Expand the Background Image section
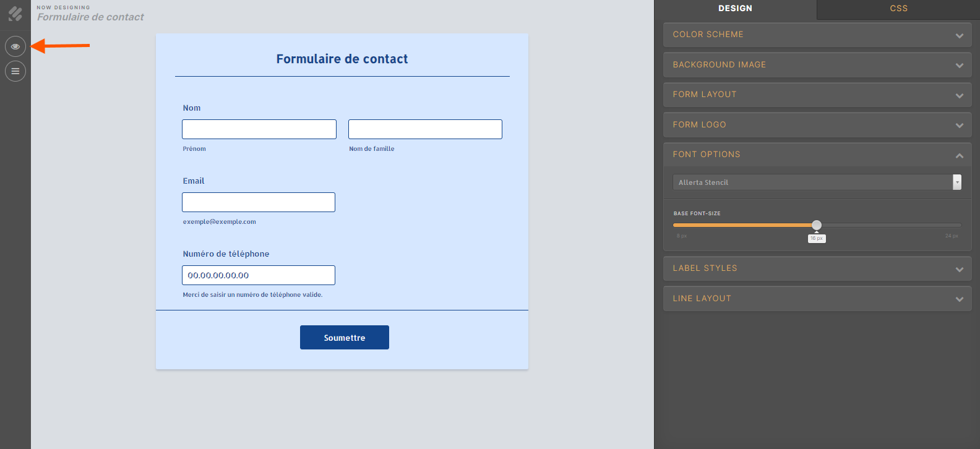Viewport: 980px width, 449px height. point(817,65)
